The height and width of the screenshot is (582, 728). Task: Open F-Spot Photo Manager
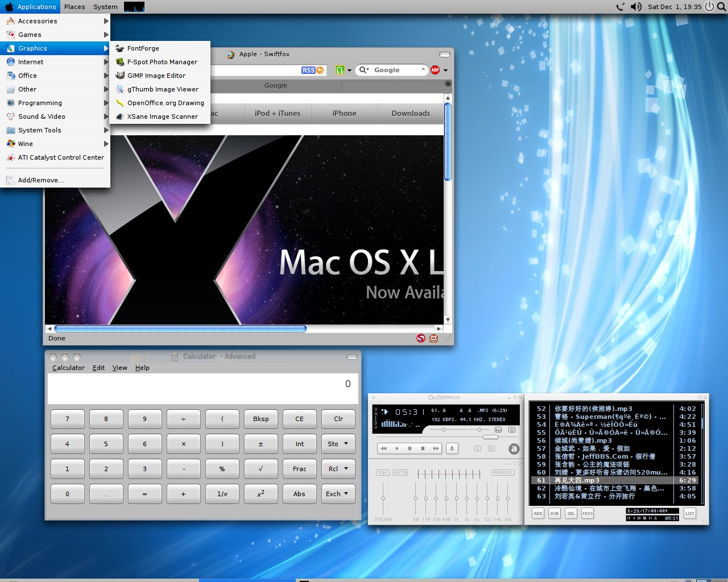coord(160,62)
